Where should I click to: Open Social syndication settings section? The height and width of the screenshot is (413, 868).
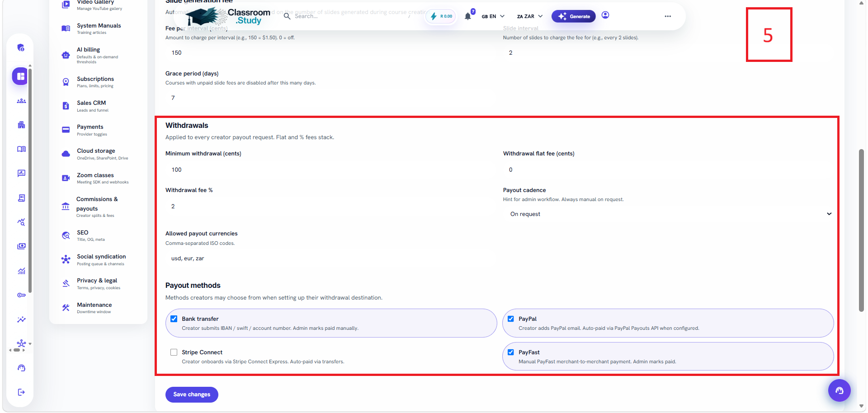[x=98, y=259]
